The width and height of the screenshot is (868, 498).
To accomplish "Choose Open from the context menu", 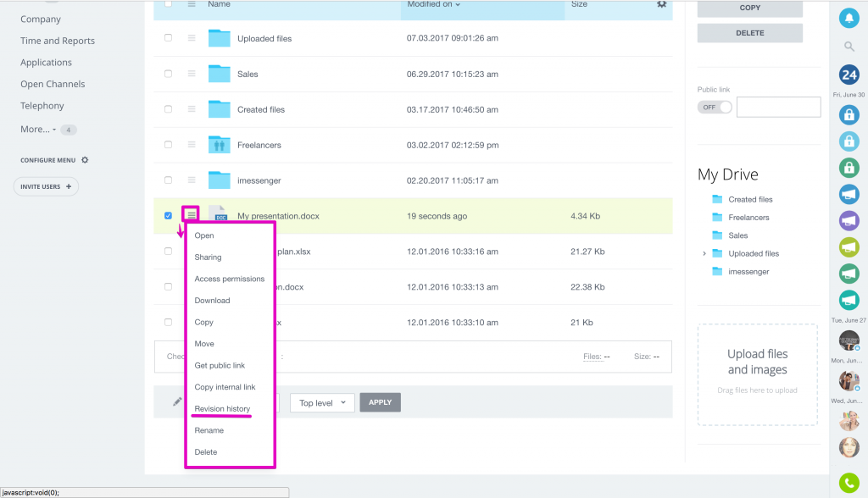I will tap(204, 235).
